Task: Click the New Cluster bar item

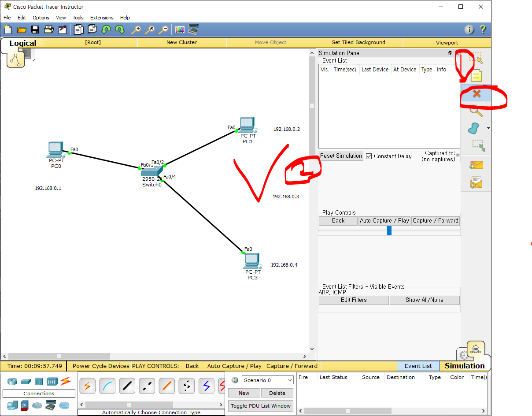Action: tap(181, 42)
